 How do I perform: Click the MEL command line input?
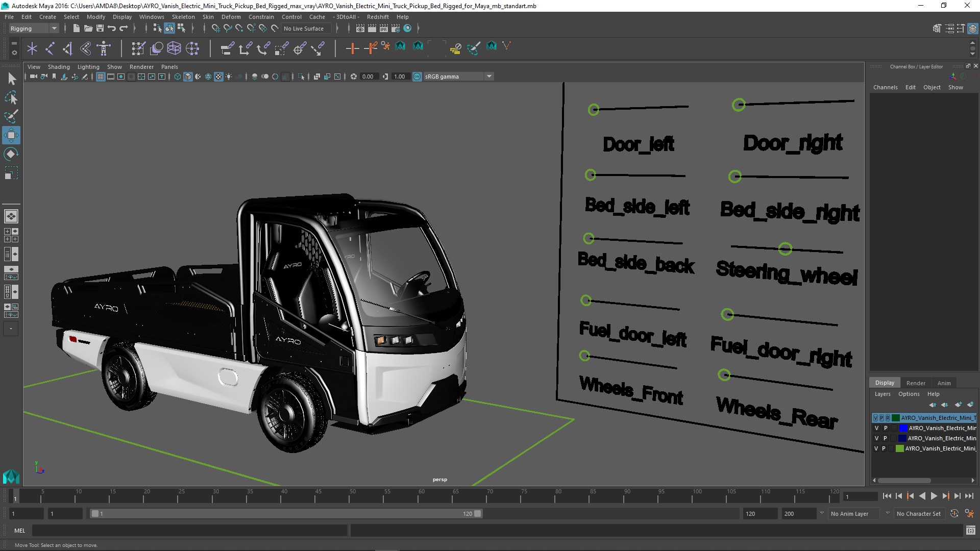(190, 531)
